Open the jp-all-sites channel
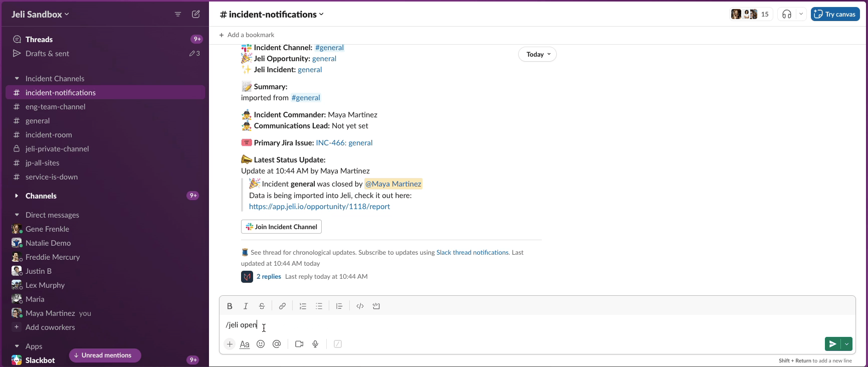Viewport: 868px width, 367px height. point(105,162)
